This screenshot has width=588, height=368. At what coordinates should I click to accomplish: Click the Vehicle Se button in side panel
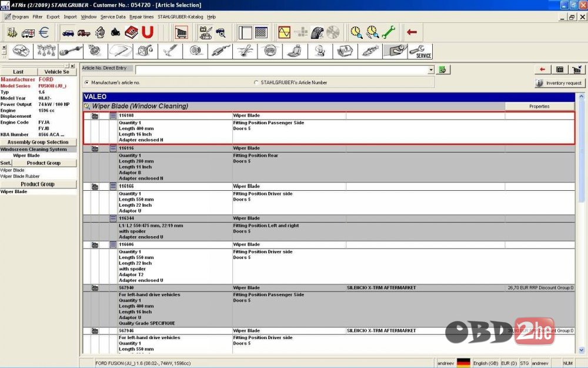[57, 72]
